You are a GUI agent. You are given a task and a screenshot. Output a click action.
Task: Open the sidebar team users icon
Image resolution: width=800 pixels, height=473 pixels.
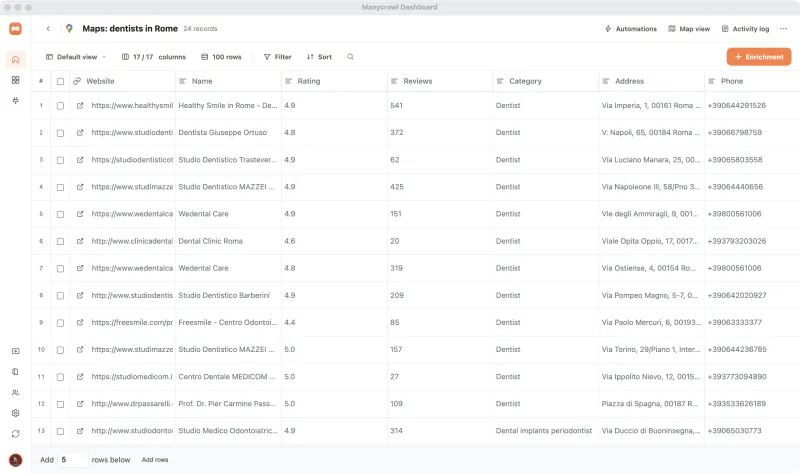point(16,392)
